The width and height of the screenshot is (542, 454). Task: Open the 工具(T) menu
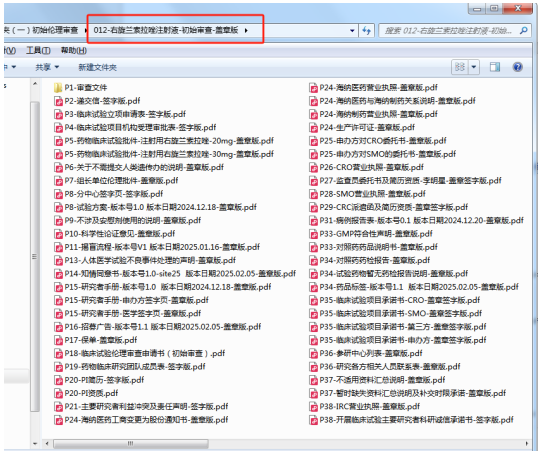(38, 51)
